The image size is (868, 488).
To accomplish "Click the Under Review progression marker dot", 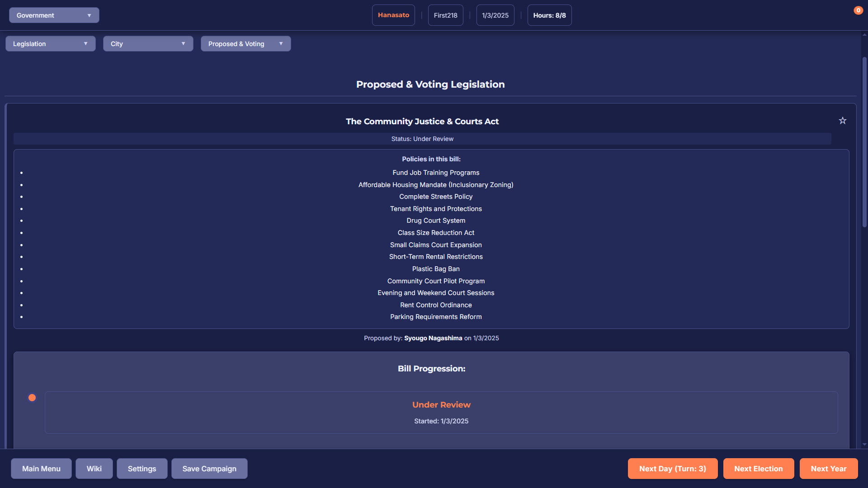I will 32,398.
